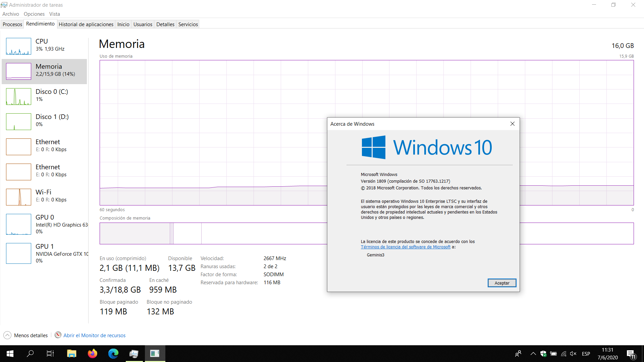
Task: Collapse view with Menos detalles arrow
Action: [7, 335]
